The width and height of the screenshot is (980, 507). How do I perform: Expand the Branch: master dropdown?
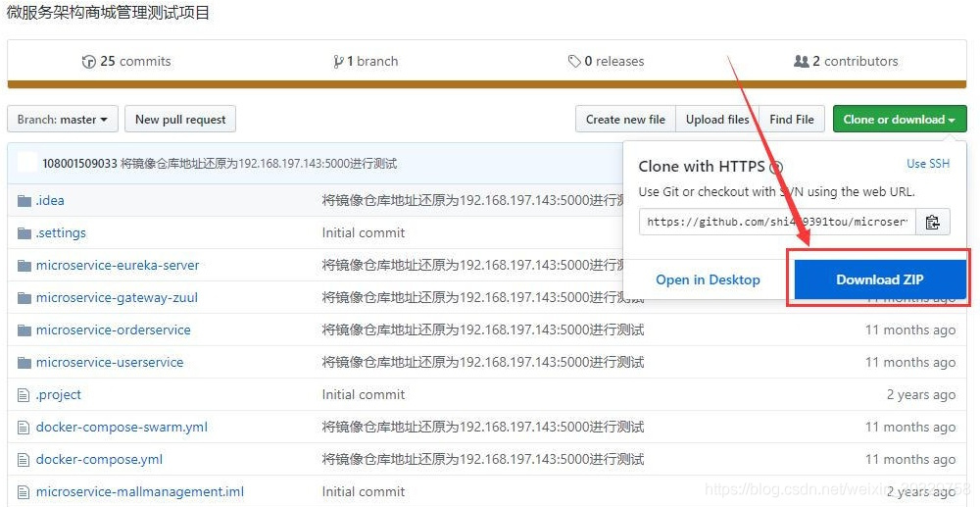(x=63, y=119)
